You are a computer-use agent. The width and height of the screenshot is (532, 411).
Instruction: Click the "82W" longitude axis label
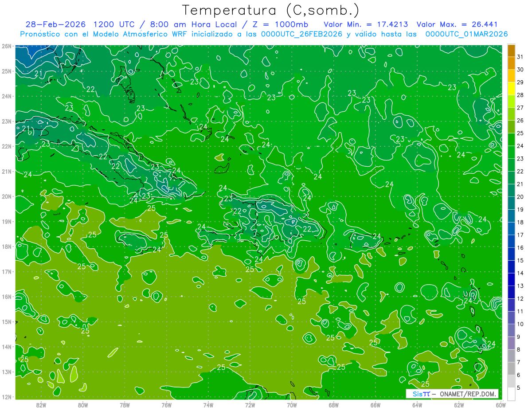pyautogui.click(x=41, y=404)
